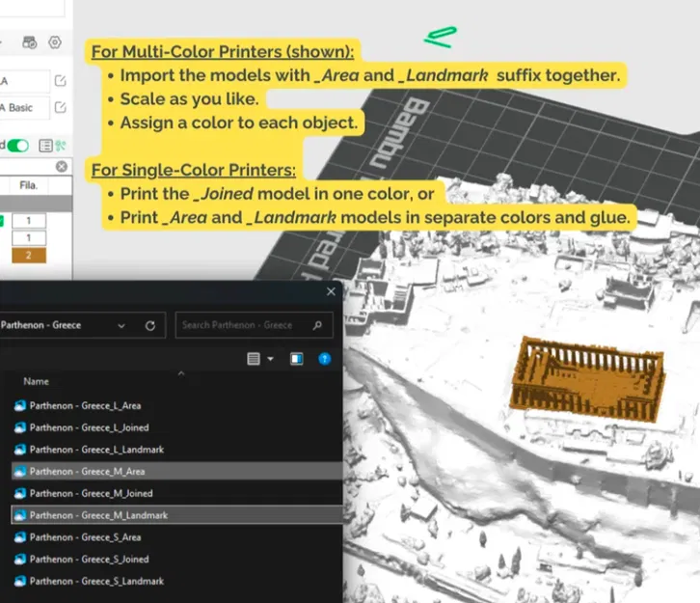700x603 pixels.
Task: Click the sort arrow above the Name column
Action: point(181,373)
